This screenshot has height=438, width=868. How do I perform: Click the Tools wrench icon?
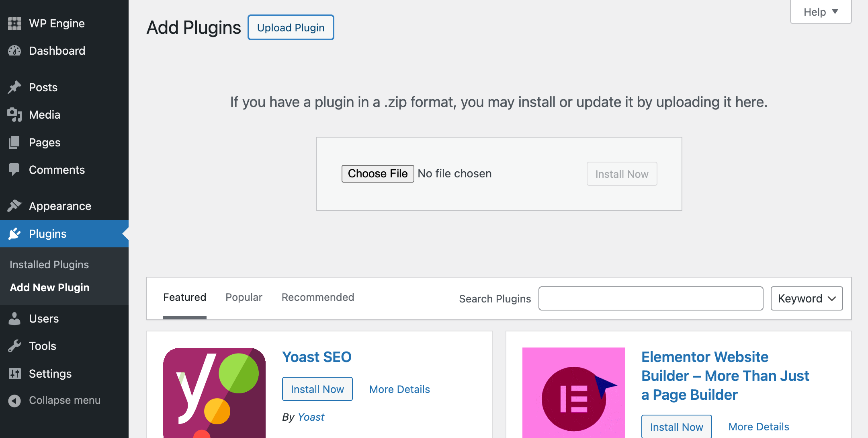14,345
